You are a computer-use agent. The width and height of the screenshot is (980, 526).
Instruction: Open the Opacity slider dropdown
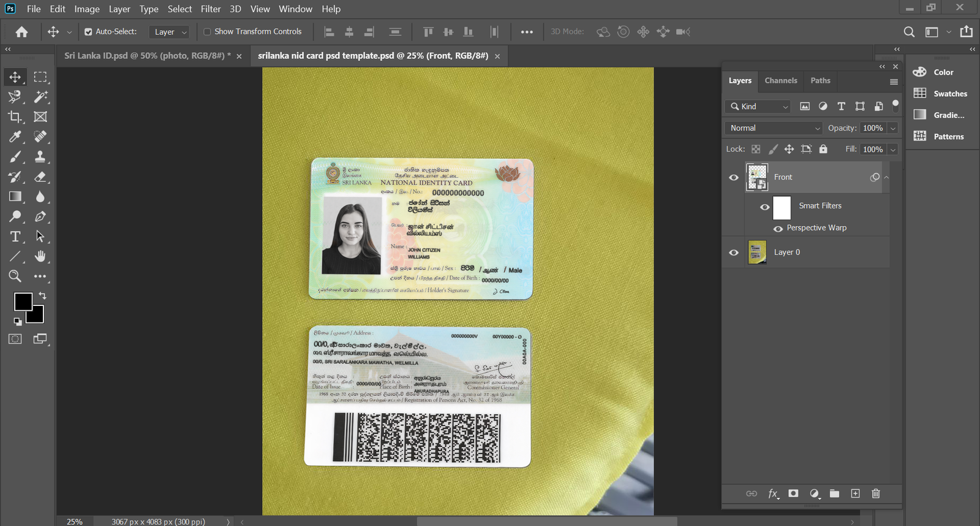(893, 128)
